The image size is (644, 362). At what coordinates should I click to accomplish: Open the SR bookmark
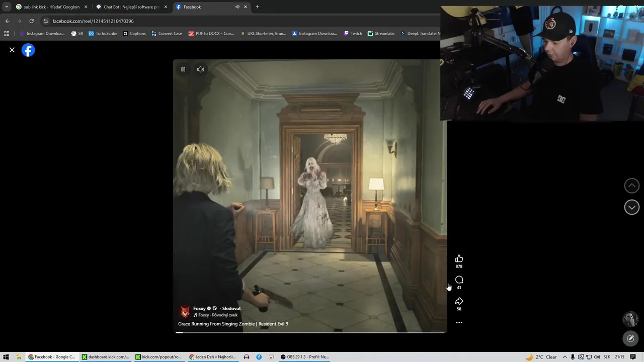pos(77,34)
